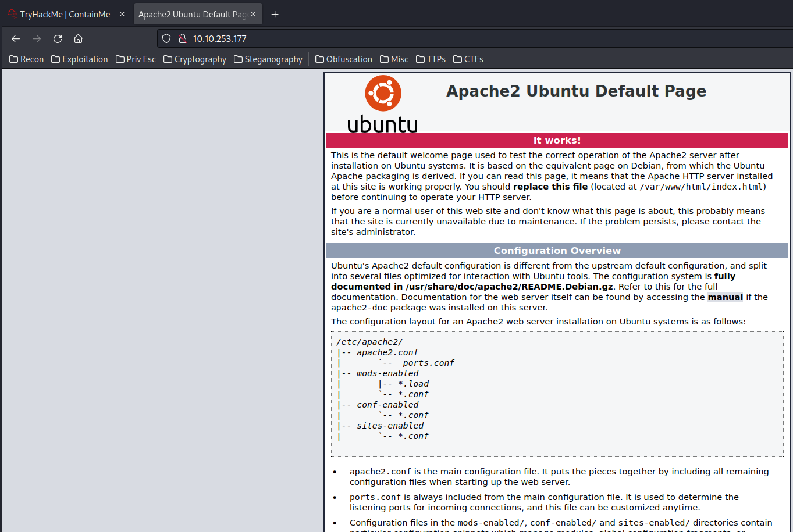Click the 'It works!' red banner
This screenshot has height=532, width=793.
pyautogui.click(x=557, y=140)
